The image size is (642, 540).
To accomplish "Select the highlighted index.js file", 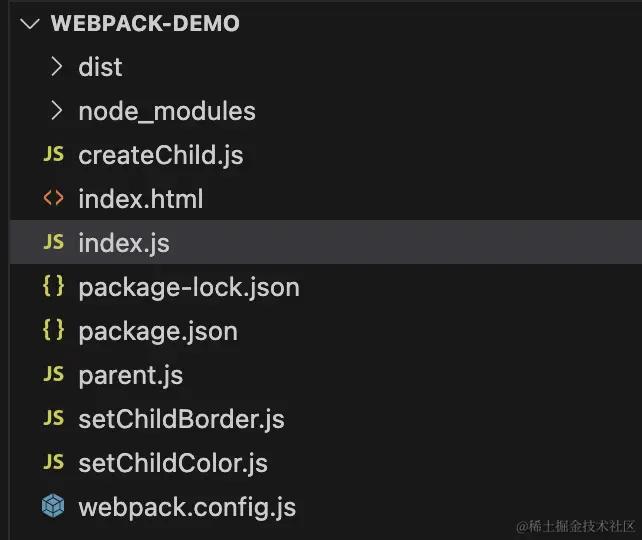I will pyautogui.click(x=326, y=242).
